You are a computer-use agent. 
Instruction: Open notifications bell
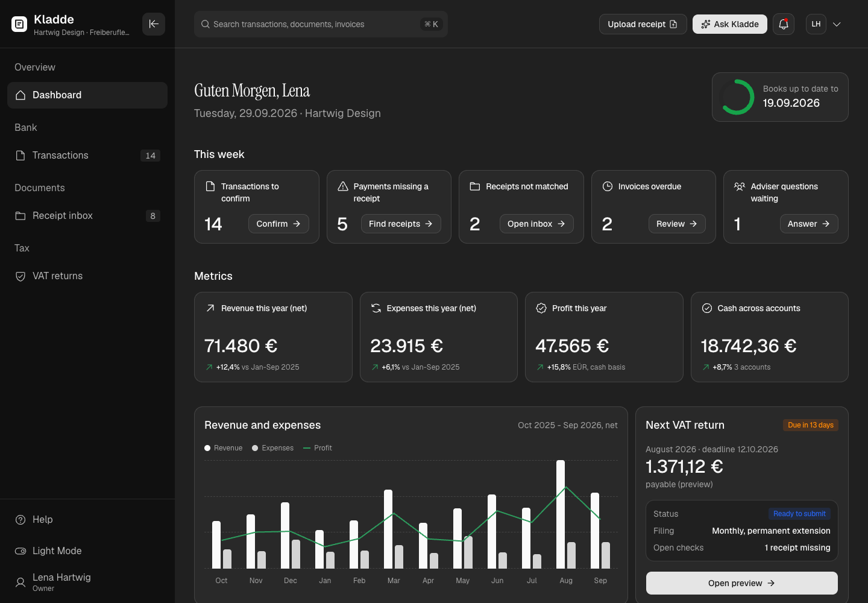tap(784, 24)
